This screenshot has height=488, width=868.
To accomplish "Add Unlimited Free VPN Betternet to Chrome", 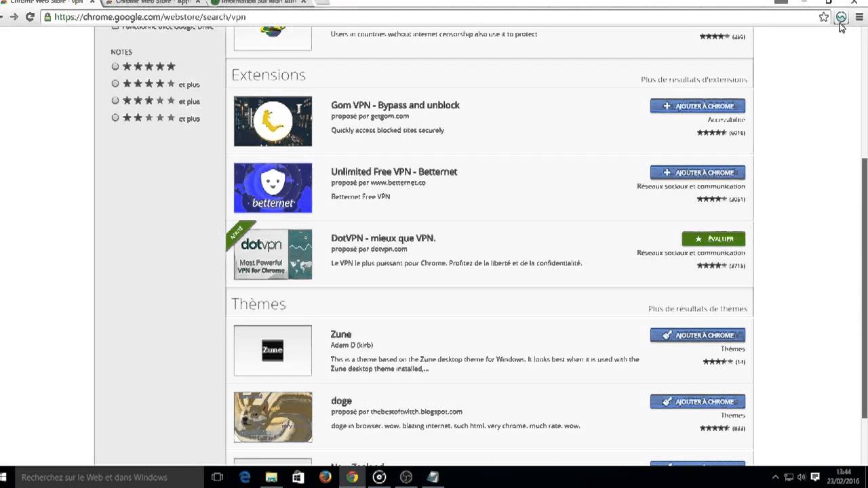I will [697, 172].
